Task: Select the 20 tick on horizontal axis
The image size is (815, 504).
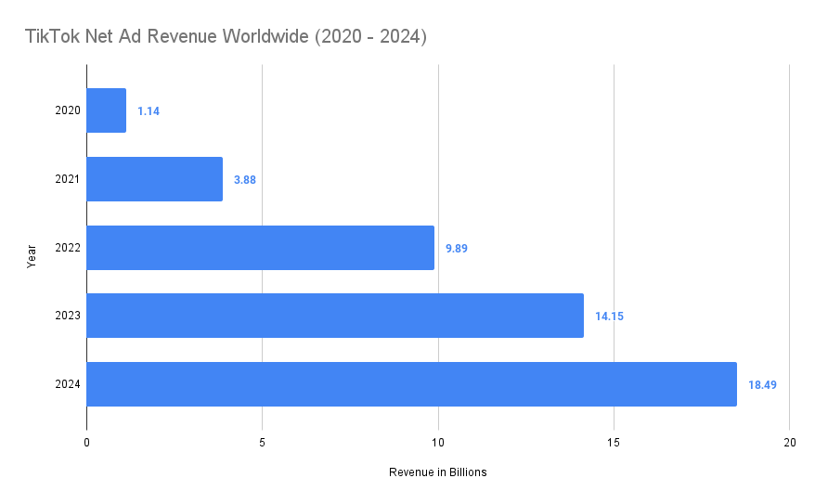Action: click(x=788, y=442)
